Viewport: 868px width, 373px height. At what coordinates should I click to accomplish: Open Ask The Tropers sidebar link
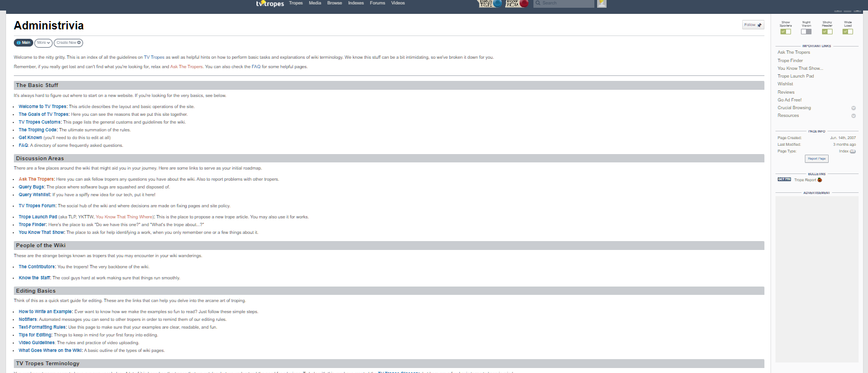tap(794, 53)
